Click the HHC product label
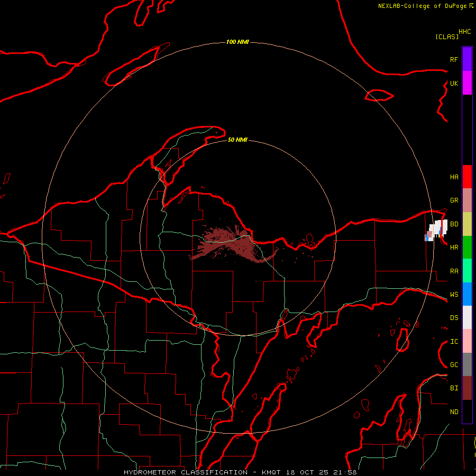 (465, 32)
